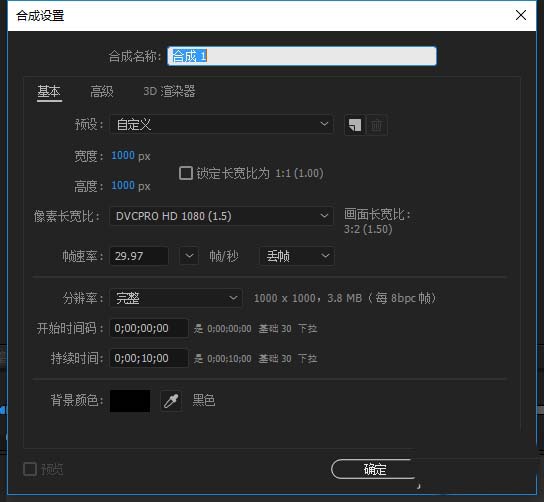The width and height of the screenshot is (544, 502).
Task: Click the black 背景颜色 swatch
Action: 130,401
